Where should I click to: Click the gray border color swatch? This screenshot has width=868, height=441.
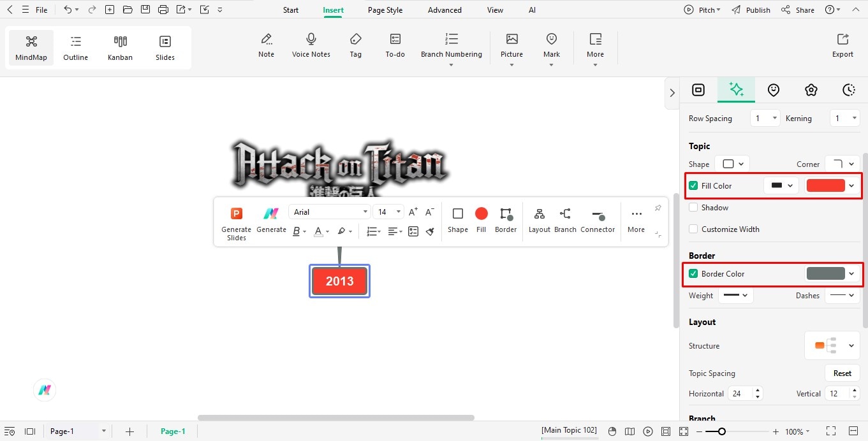(x=826, y=273)
